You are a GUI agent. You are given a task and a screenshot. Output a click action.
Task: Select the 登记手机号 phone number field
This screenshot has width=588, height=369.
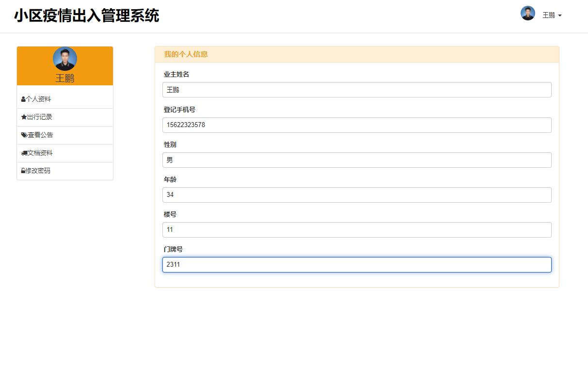pyautogui.click(x=357, y=125)
